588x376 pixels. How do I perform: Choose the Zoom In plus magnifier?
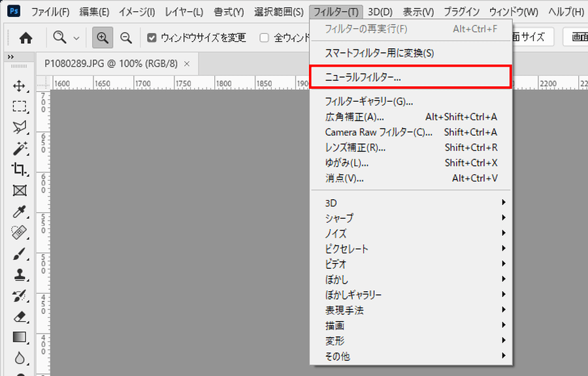[x=103, y=38]
